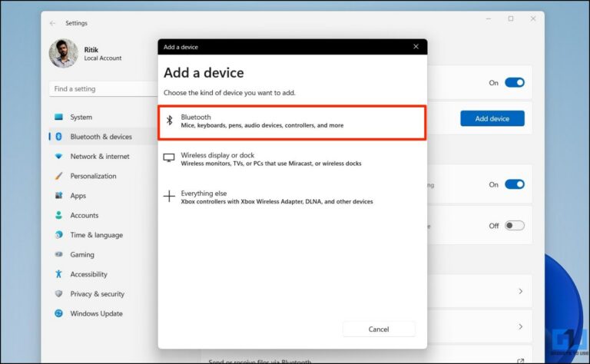Close the Add a device dialog
The height and width of the screenshot is (364, 590).
tap(416, 47)
